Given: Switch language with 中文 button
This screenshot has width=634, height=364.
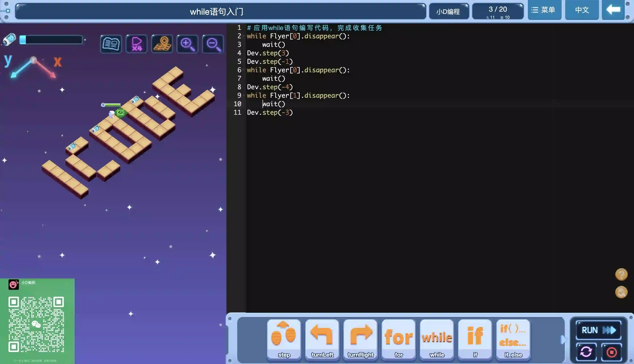Looking at the screenshot, I should (x=582, y=10).
